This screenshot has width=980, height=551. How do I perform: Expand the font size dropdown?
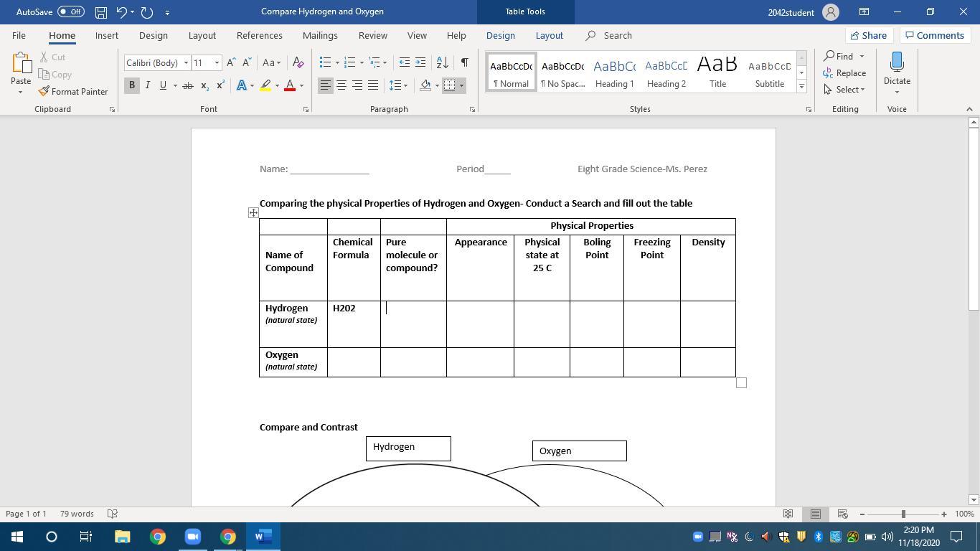(217, 63)
